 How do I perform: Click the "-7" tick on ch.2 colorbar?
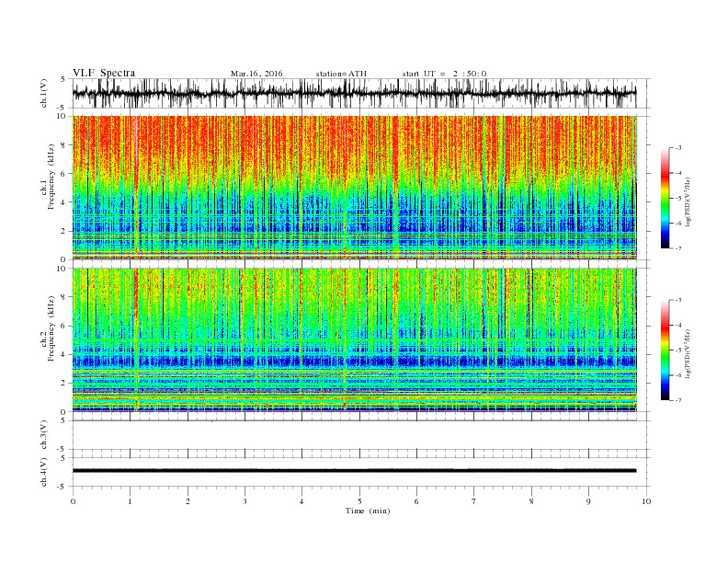point(677,400)
